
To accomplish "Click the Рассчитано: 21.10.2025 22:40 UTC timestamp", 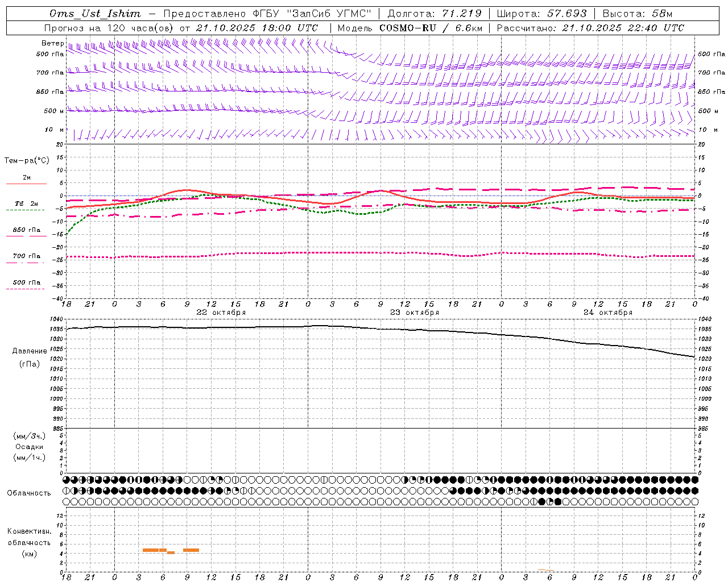I will pos(590,28).
